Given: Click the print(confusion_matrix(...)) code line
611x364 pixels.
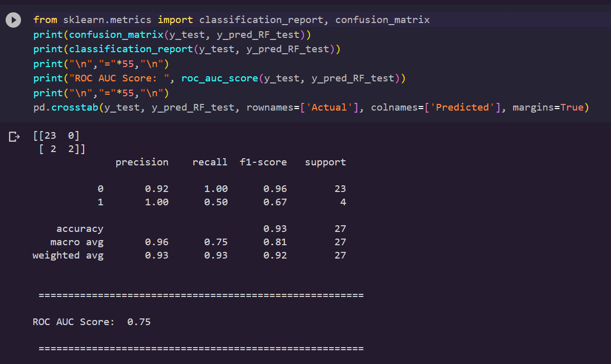Looking at the screenshot, I should [172, 35].
